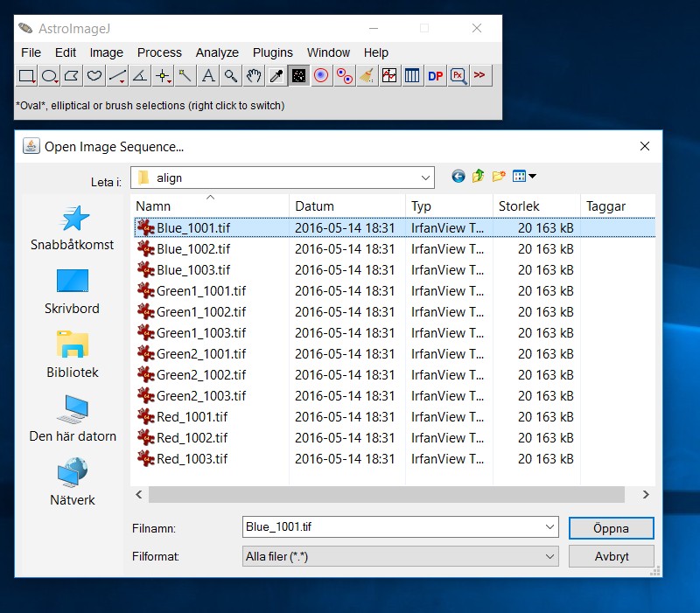Open the measurements table icon
Viewport: 700px width, 613px height.
[412, 75]
